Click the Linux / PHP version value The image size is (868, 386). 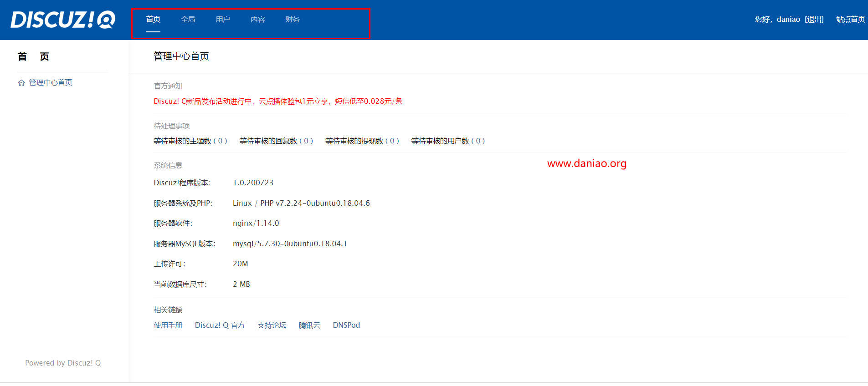coord(301,203)
